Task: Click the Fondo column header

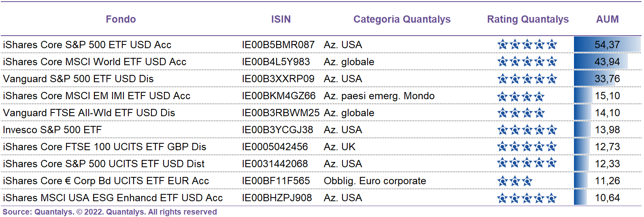Action: (121, 19)
